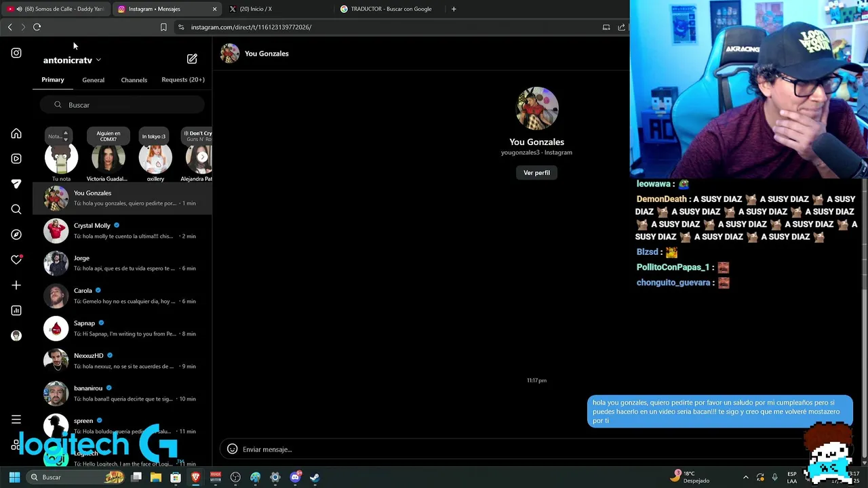Screen dimensions: 868x488
Task: Open Windows Start menu
Action: (14, 477)
